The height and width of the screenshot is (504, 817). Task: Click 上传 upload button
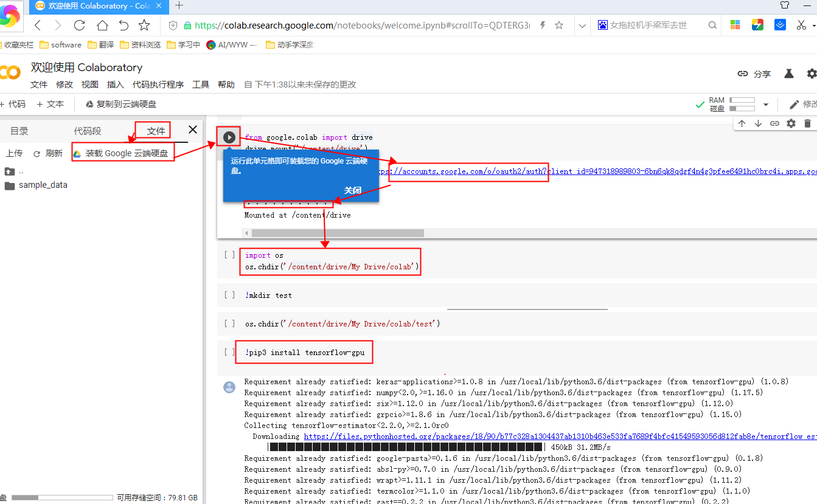(x=14, y=153)
